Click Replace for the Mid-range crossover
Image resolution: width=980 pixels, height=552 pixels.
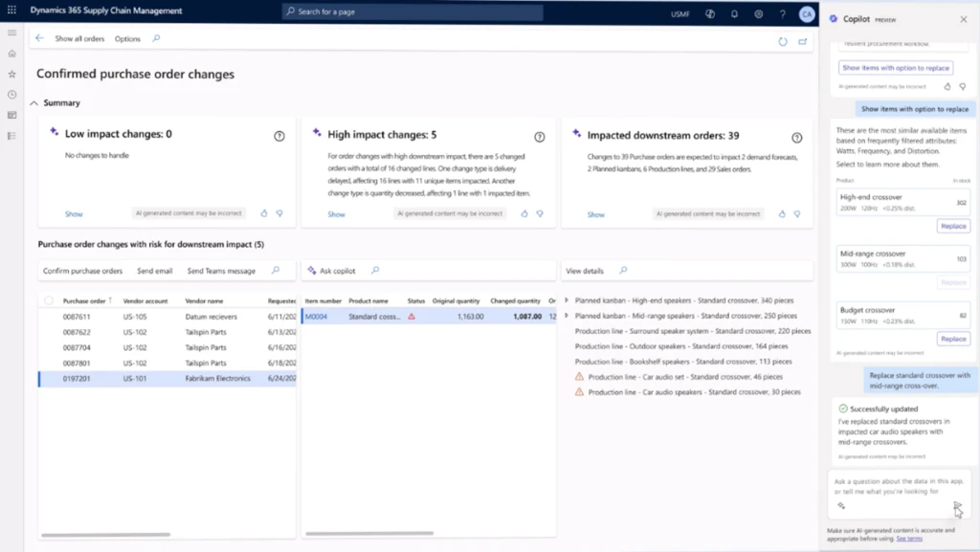[953, 282]
